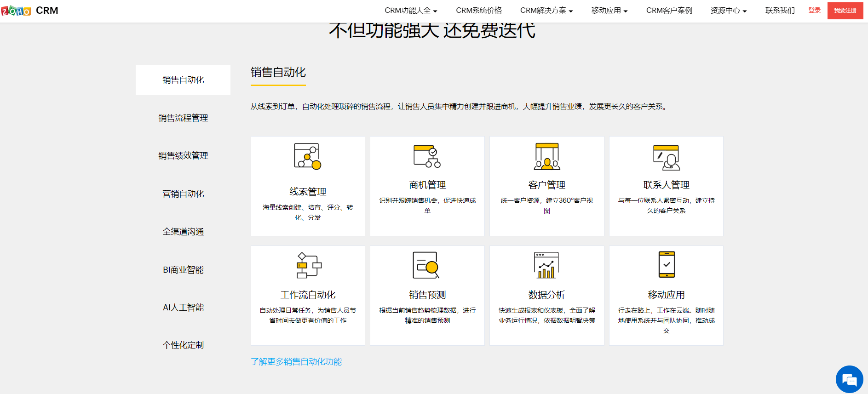Viewport: 868px width, 394px height.
Task: Select the 营销自动化 side tab
Action: point(183,194)
